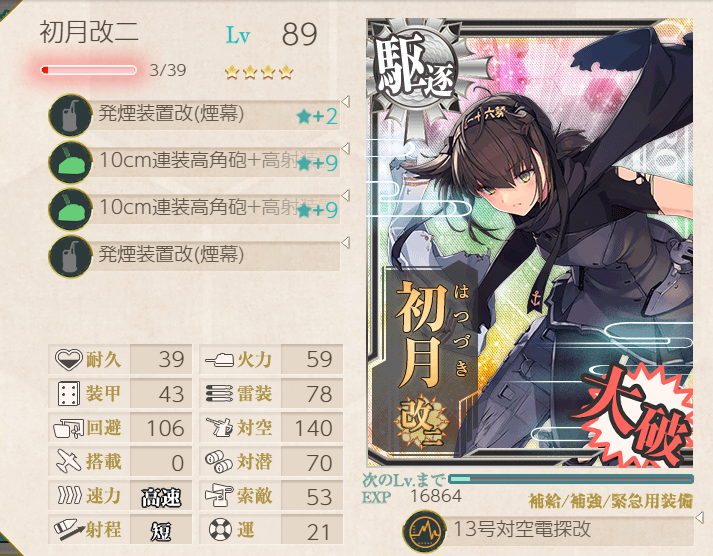Screen dimensions: 713x556
Task: Select the 13号対空電探改 reinforcement slot
Action: tap(548, 531)
